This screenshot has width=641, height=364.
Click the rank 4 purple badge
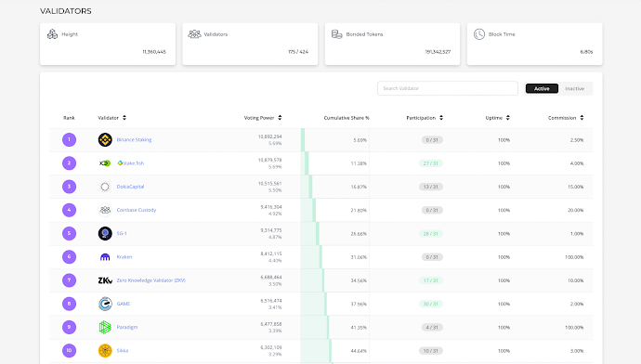[x=69, y=210]
